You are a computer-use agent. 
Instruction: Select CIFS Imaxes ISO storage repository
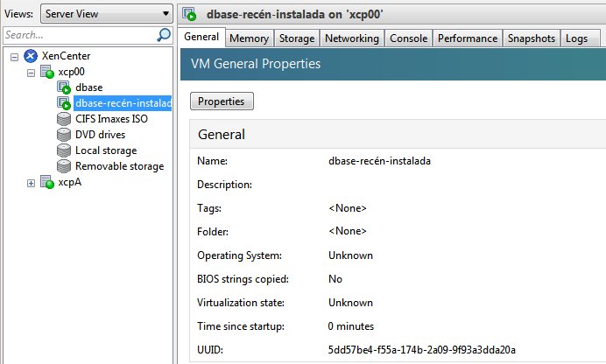click(111, 119)
